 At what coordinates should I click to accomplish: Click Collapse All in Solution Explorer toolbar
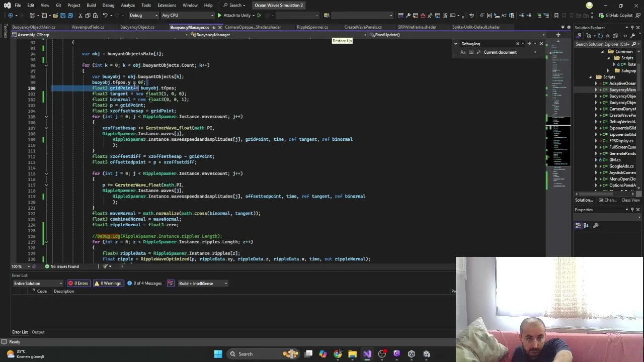(x=607, y=36)
